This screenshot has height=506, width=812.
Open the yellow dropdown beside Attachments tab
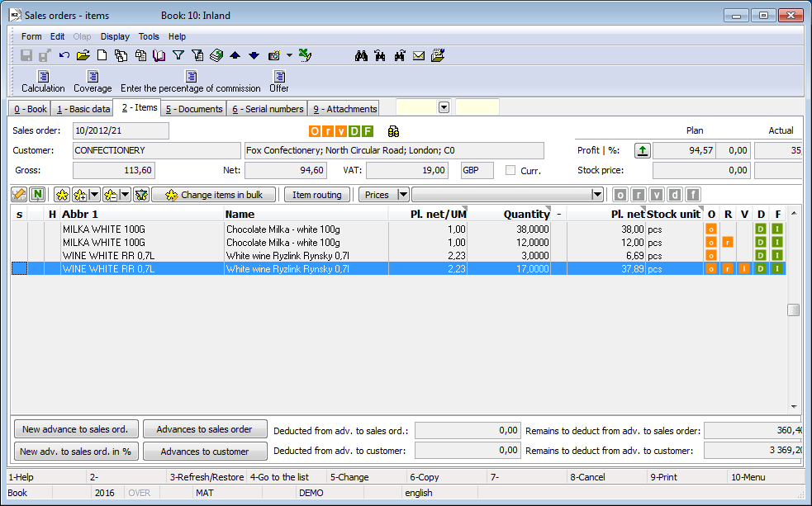(444, 107)
